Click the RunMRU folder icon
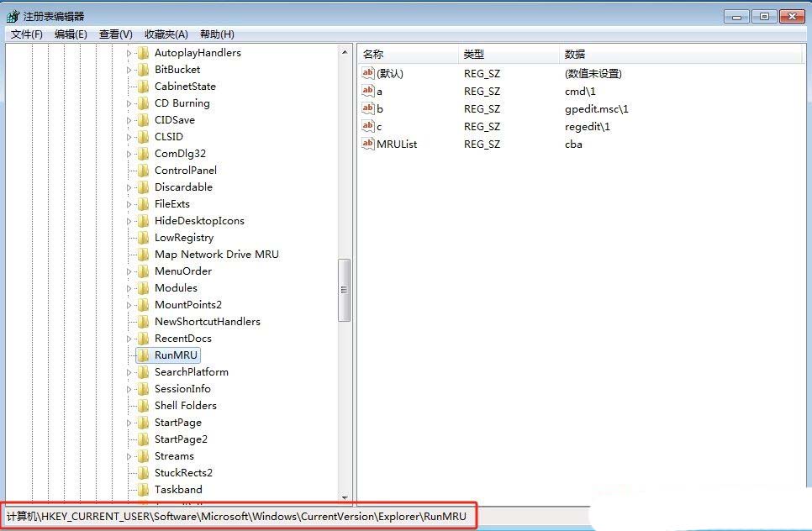 coord(143,355)
